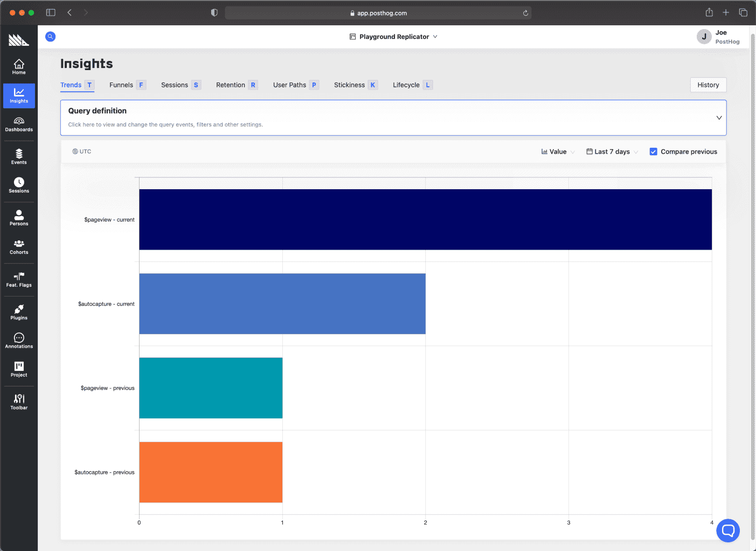Uncheck the Compare previous checkbox
Viewport: 756px width, 551px height.
pyautogui.click(x=653, y=152)
